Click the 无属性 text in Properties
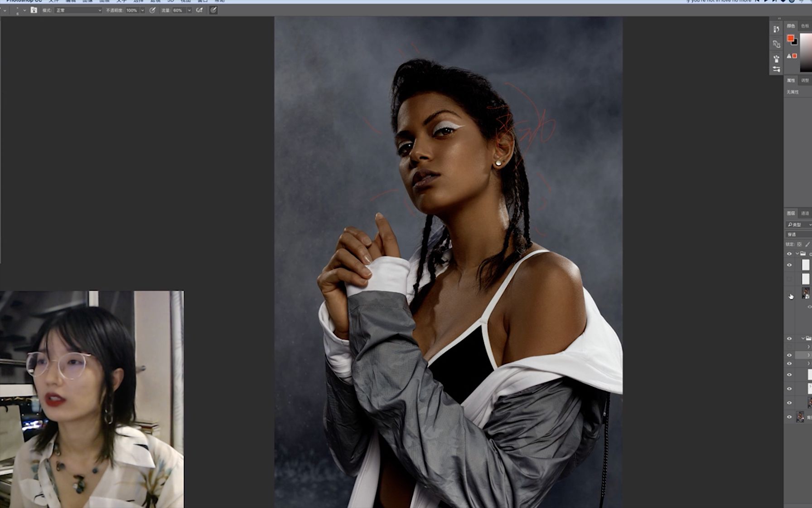The image size is (812, 508). point(793,92)
